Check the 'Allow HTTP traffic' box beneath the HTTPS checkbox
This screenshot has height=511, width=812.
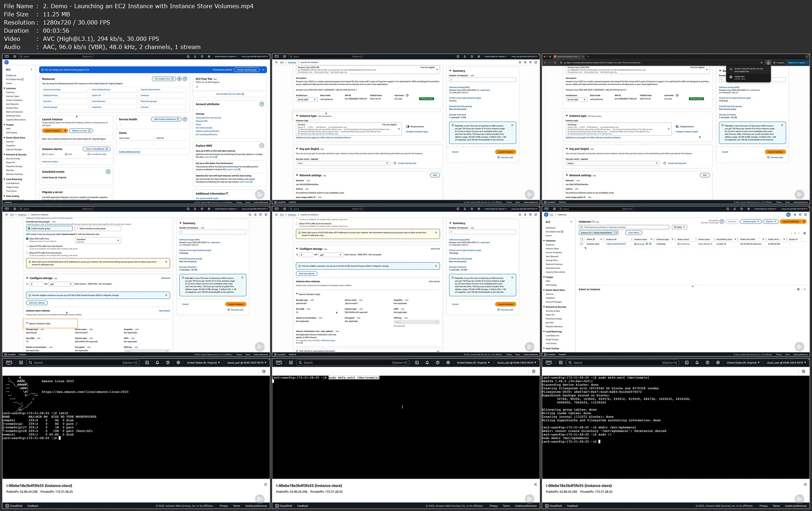point(27,253)
